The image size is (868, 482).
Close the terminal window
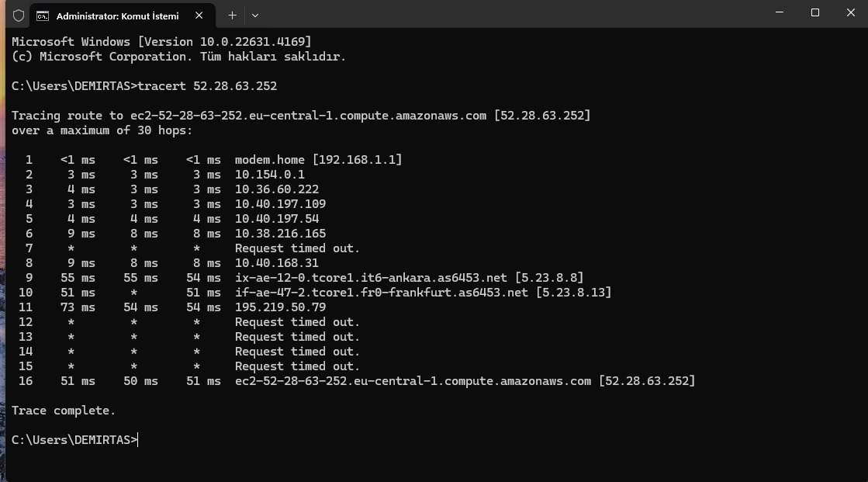pos(851,12)
